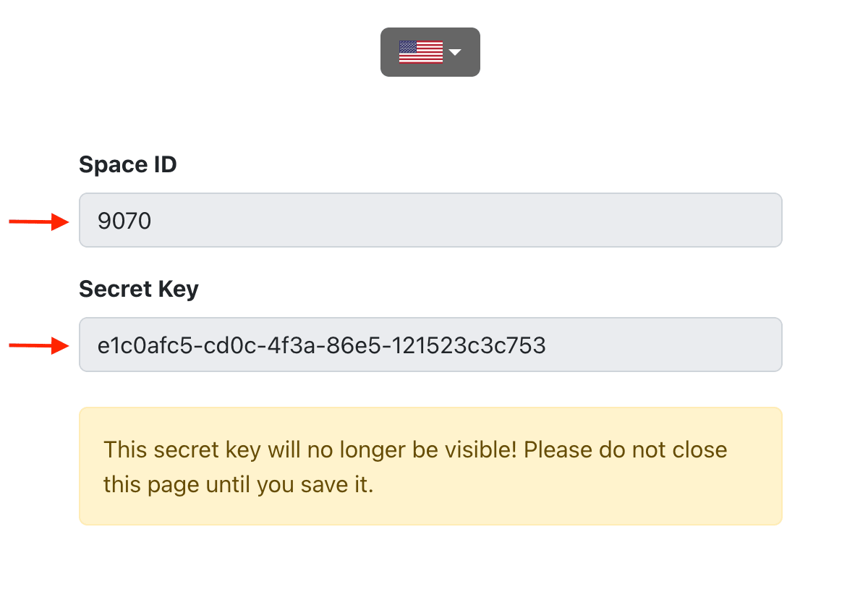
Task: Click the Space ID label
Action: 127,164
